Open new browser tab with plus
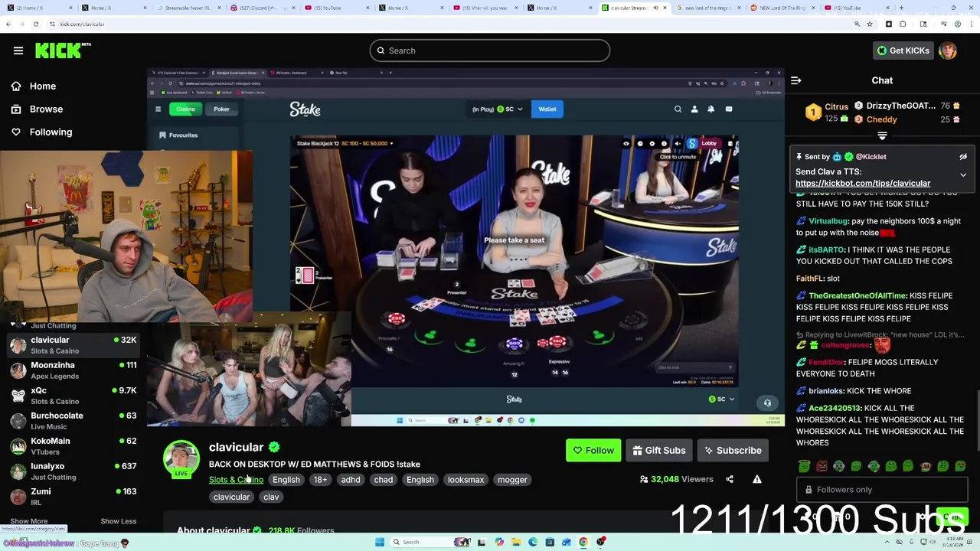 [x=901, y=8]
